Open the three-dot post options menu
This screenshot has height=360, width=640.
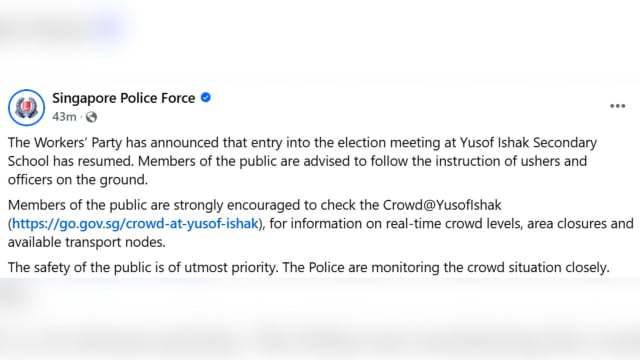[x=618, y=106]
